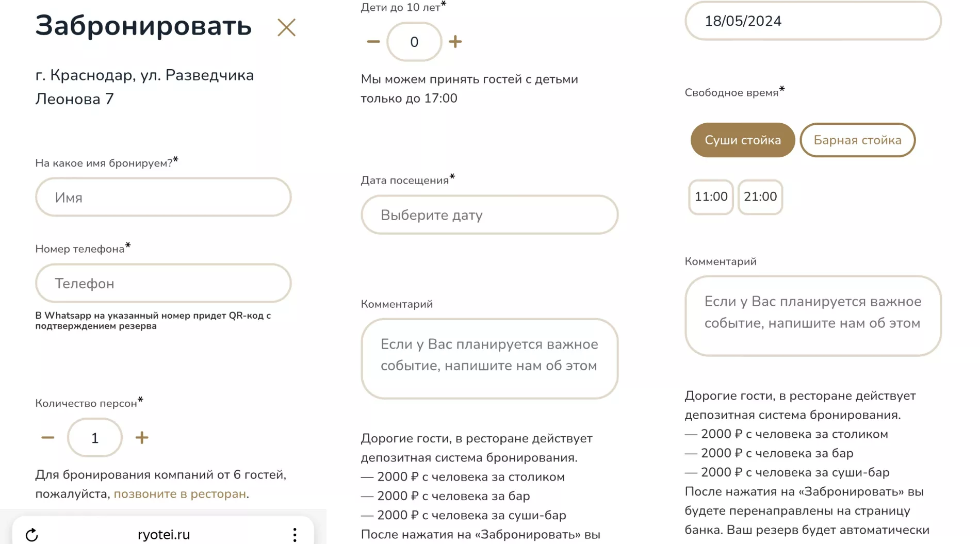Reload the ryotei.ru page
980x544 pixels.
[32, 535]
